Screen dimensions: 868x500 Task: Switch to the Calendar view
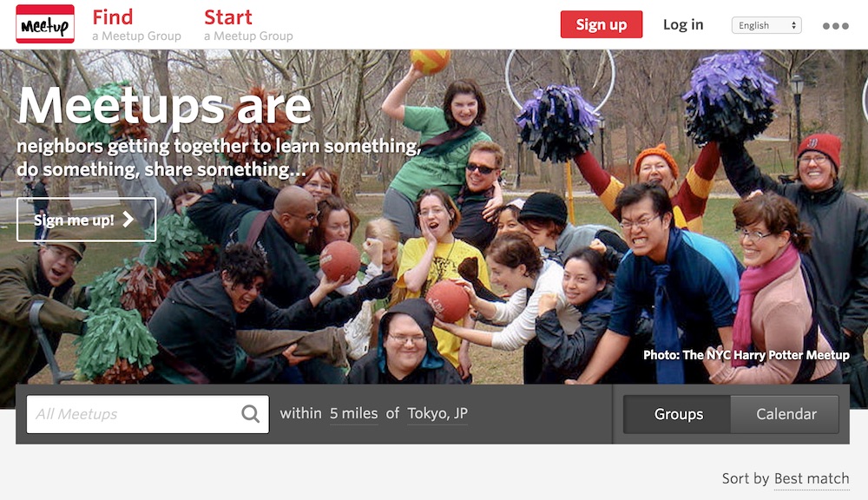click(x=786, y=414)
